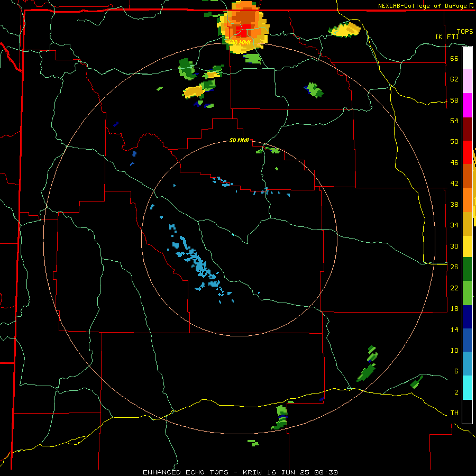Select the '58' scale label

[x=454, y=100]
